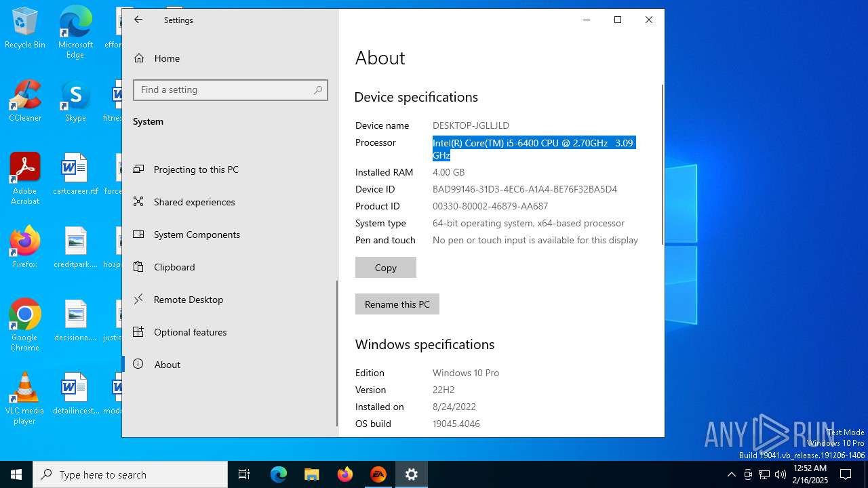Viewport: 868px width, 488px height.
Task: Click the System Components icon
Action: tap(138, 235)
